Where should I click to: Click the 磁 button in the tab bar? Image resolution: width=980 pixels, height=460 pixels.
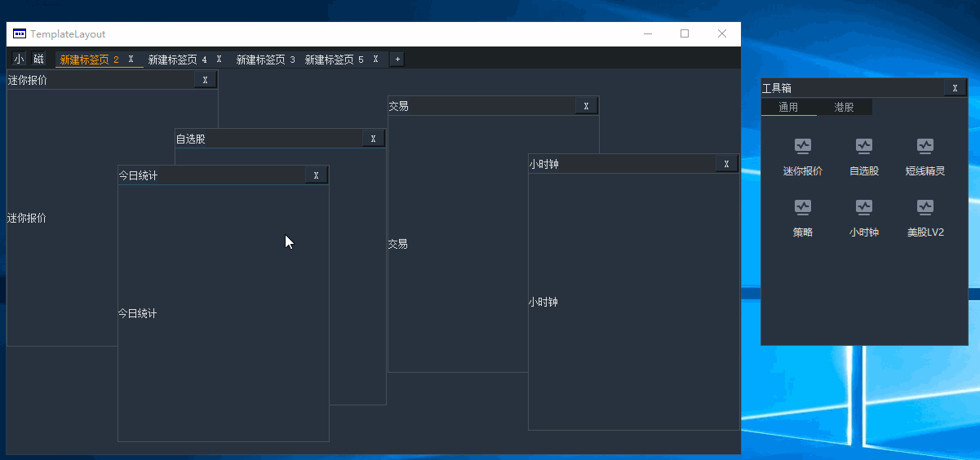38,59
